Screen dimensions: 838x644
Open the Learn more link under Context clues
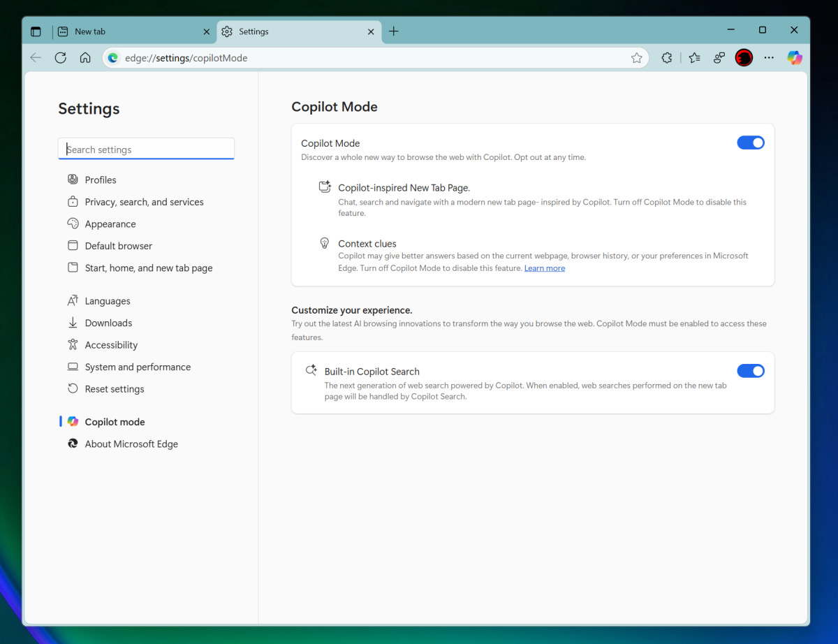pos(545,268)
